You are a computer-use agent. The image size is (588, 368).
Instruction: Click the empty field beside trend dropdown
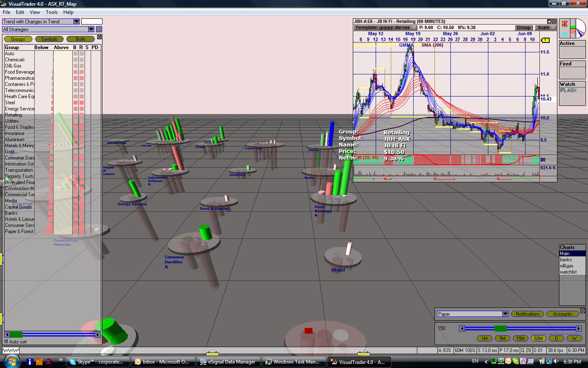click(92, 22)
